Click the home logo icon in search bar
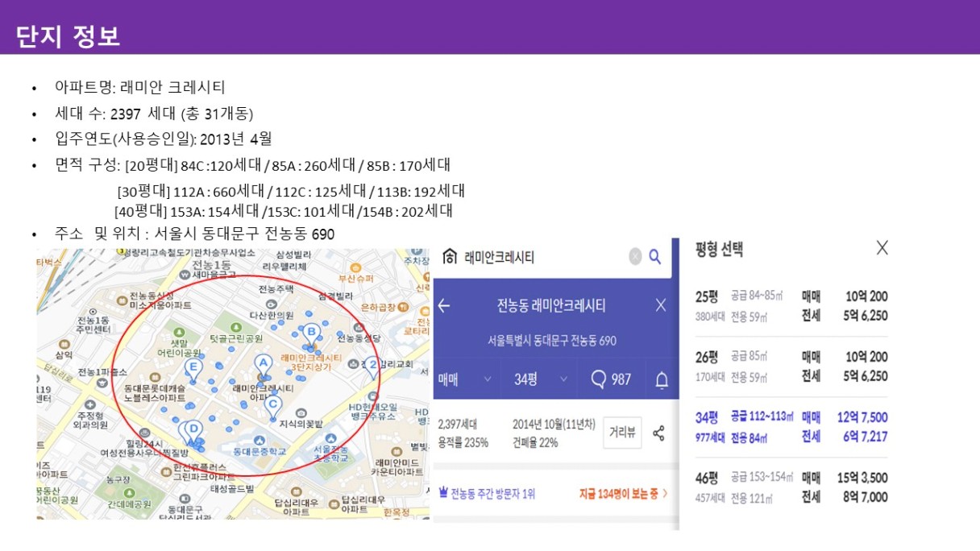980x551 pixels. tap(450, 257)
